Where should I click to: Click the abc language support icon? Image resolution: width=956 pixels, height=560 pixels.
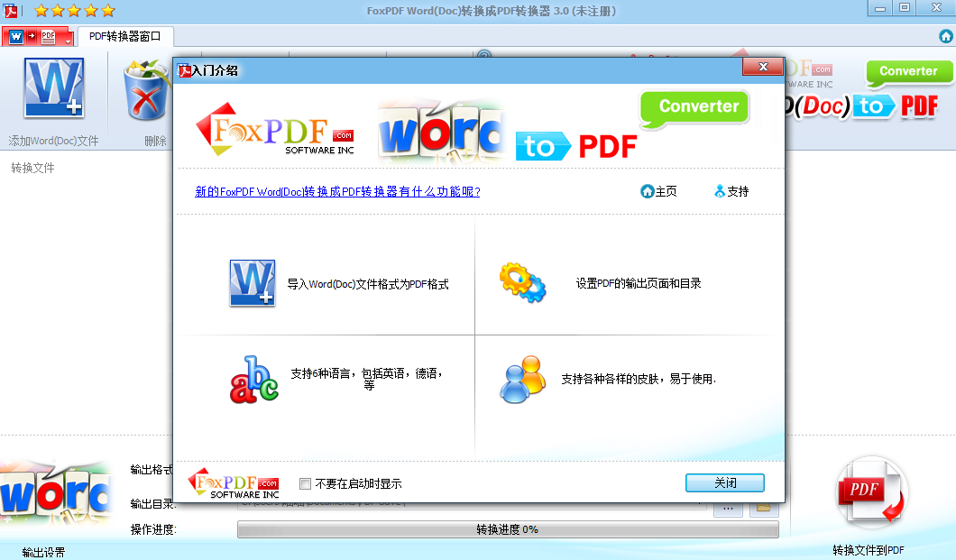click(x=253, y=380)
